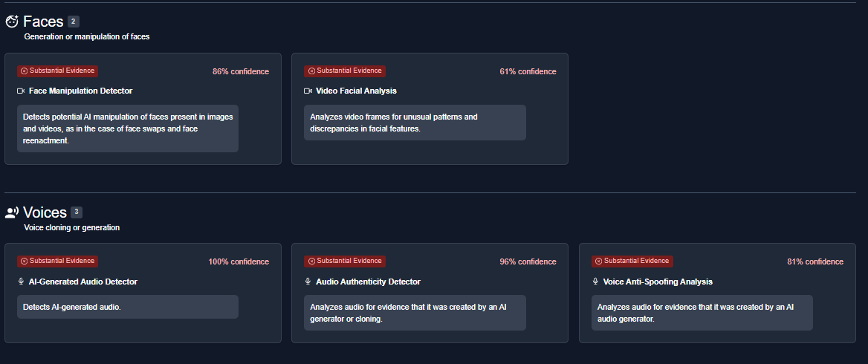Select the Faces section heading
Image resolution: width=868 pixels, height=364 pixels.
point(43,22)
